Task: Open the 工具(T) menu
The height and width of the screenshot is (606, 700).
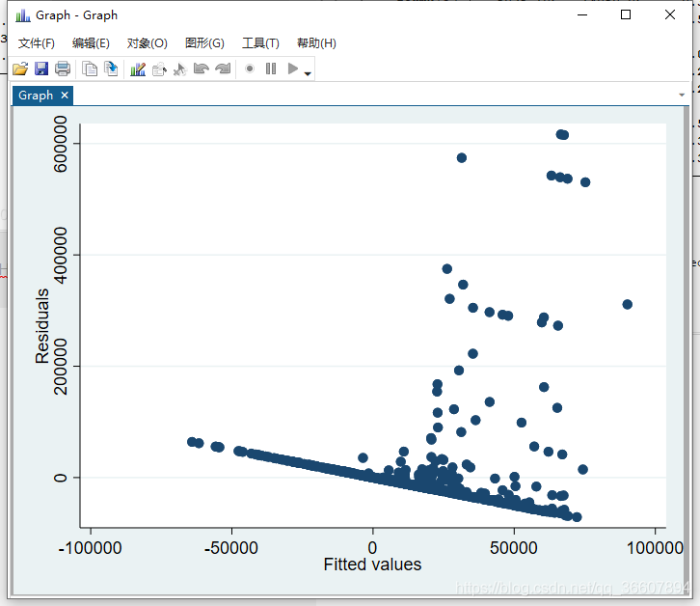Action: click(260, 43)
